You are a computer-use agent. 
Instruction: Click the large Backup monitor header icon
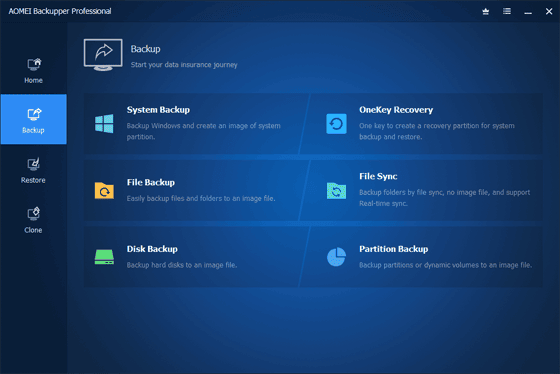(103, 55)
